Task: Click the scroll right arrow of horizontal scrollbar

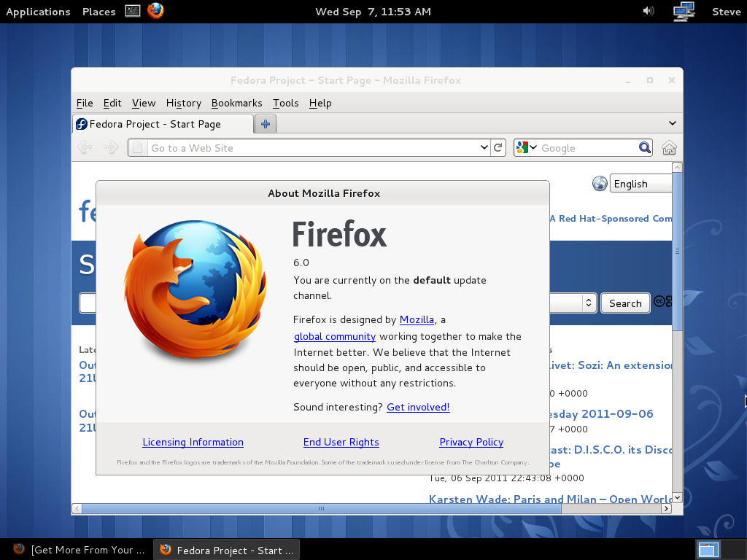Action: click(x=667, y=508)
